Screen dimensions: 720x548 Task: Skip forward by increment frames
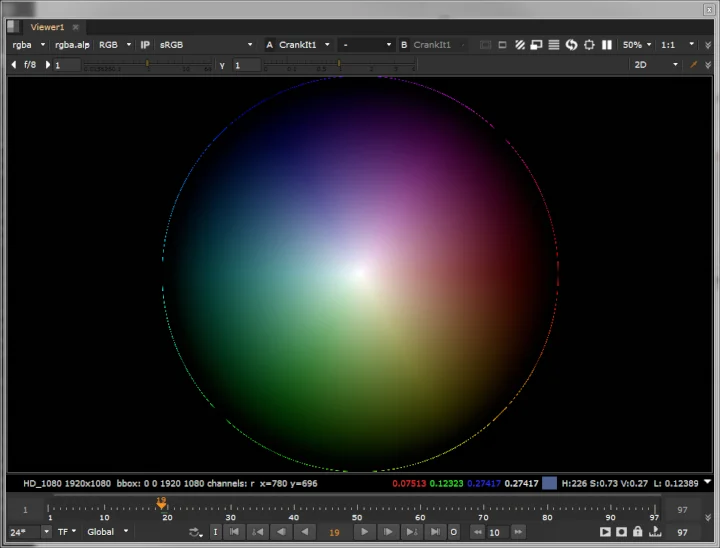point(518,532)
